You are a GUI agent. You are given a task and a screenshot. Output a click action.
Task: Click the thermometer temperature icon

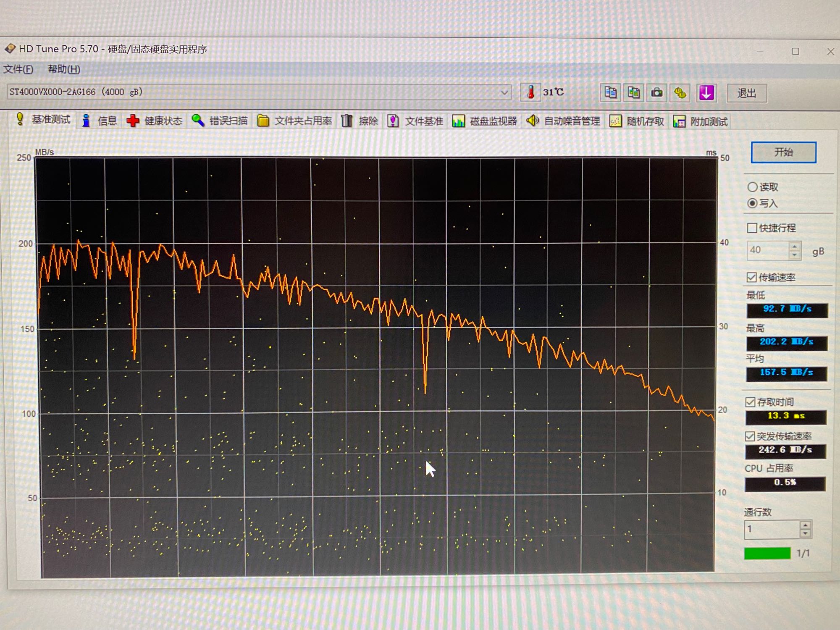(530, 92)
